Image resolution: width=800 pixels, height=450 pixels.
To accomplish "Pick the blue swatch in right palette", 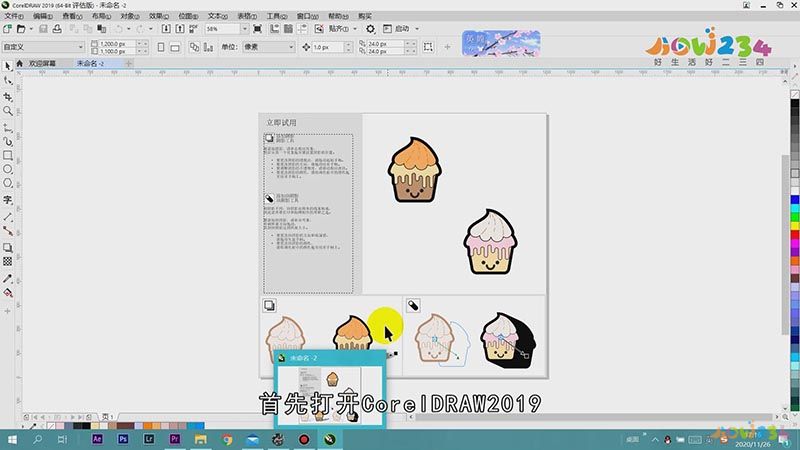I will pyautogui.click(x=795, y=199).
